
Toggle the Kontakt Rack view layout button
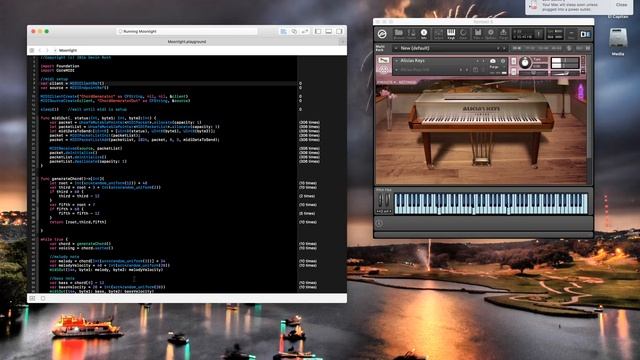coord(585,34)
